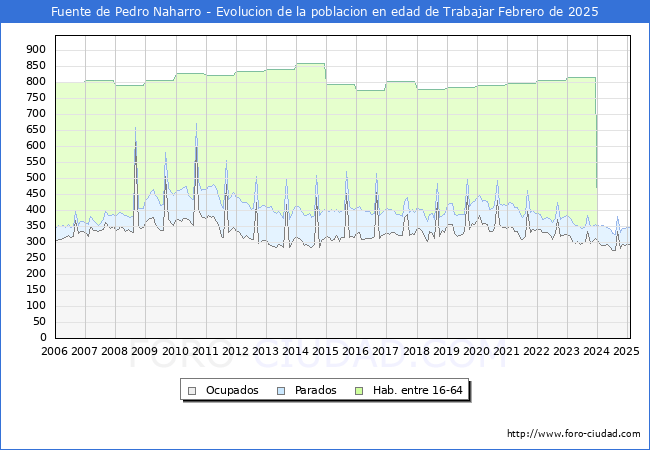Viewport: 650px width, 450px height.
Task: Click the 2025 x-axis year label
Action: (626, 351)
